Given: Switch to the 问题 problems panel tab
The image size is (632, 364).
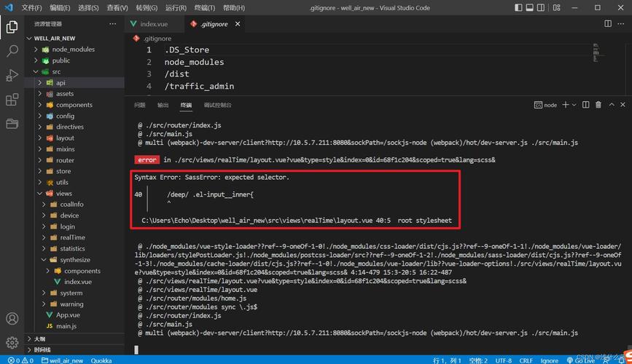Looking at the screenshot, I should (x=140, y=105).
